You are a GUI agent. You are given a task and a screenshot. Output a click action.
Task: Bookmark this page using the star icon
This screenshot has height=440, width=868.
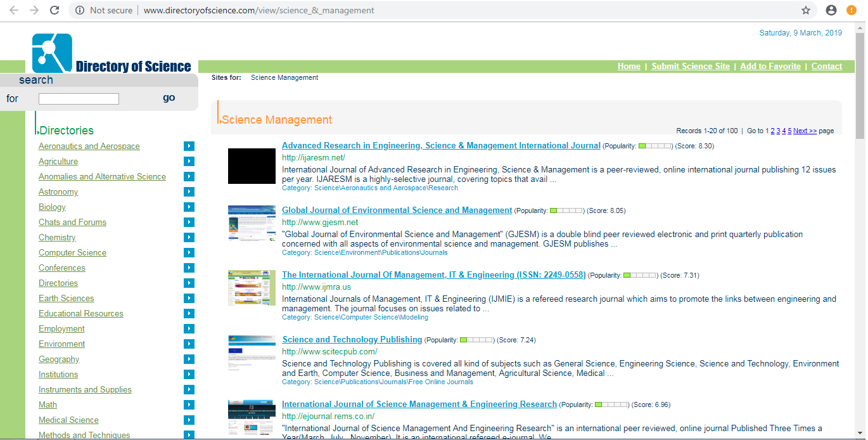pos(806,10)
